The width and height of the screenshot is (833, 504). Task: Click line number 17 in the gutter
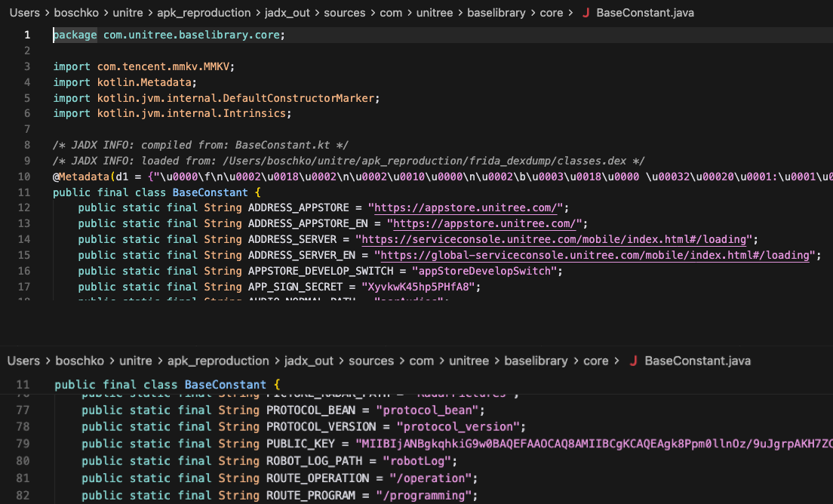tap(24, 287)
